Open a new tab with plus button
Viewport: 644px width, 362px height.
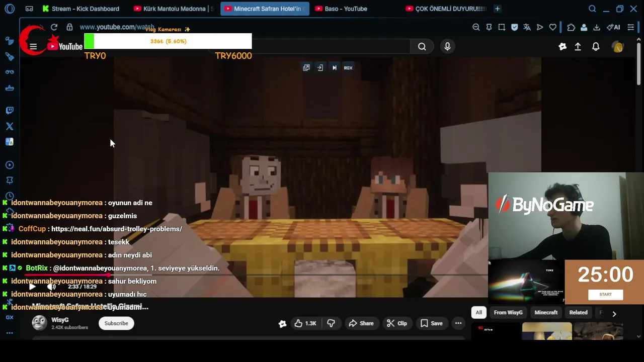[x=497, y=9]
